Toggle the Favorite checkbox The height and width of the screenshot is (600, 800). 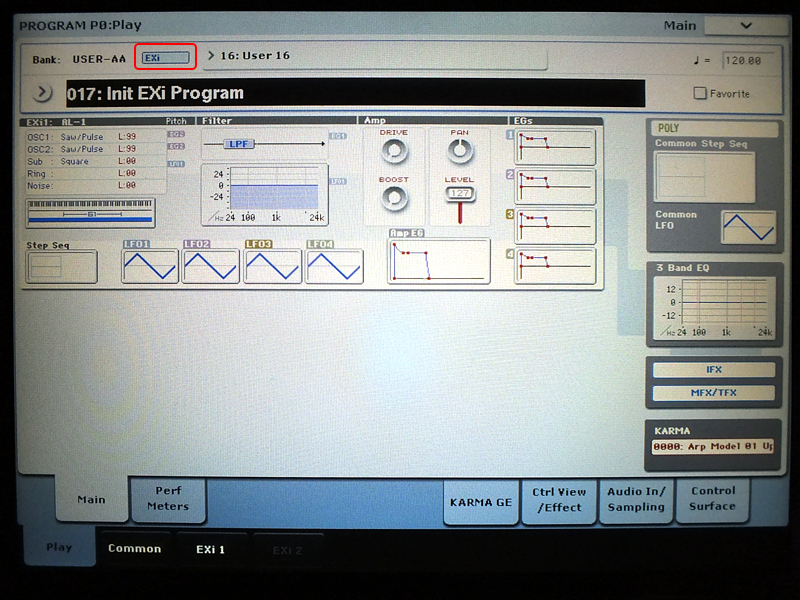700,93
